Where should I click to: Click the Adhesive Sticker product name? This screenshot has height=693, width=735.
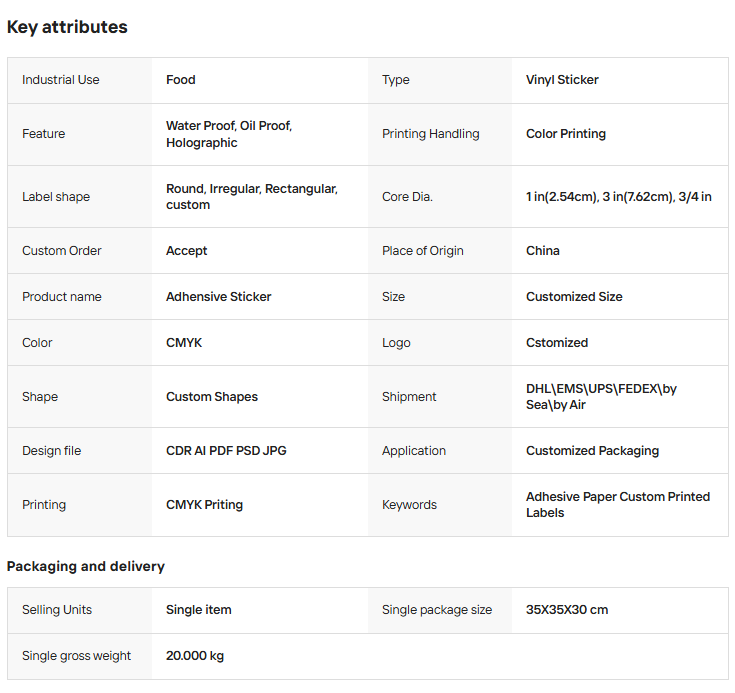coord(219,297)
